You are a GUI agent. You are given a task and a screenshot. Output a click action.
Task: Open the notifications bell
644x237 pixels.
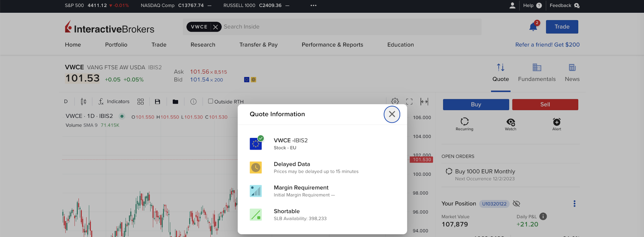(x=533, y=27)
